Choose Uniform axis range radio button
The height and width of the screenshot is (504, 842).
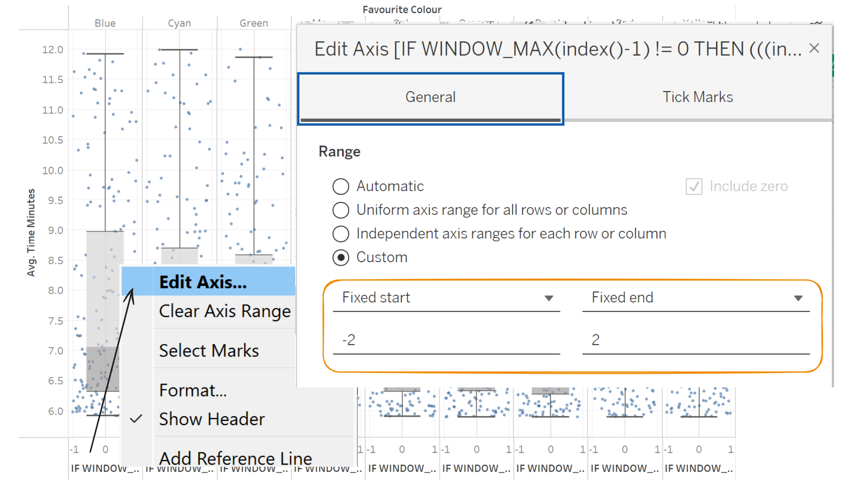[x=341, y=210]
